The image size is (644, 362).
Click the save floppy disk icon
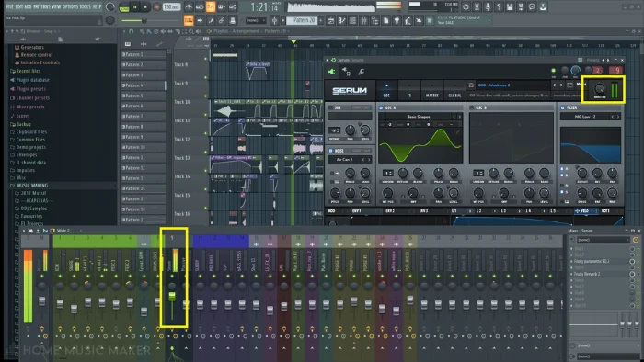(510, 7)
